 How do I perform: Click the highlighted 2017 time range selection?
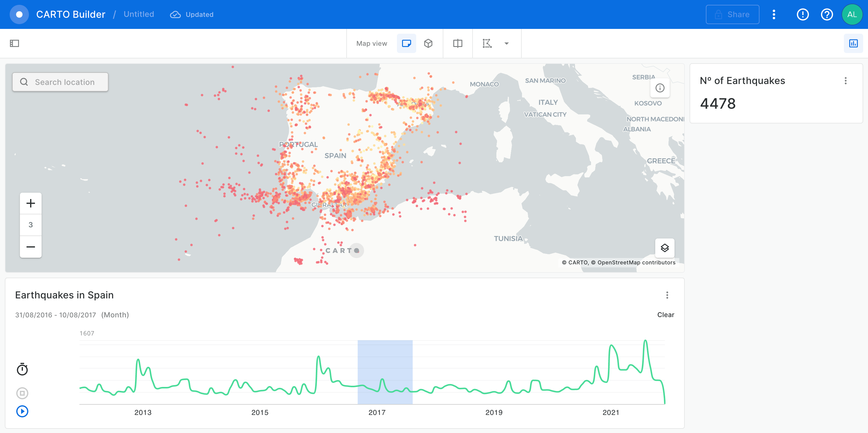[x=385, y=372]
